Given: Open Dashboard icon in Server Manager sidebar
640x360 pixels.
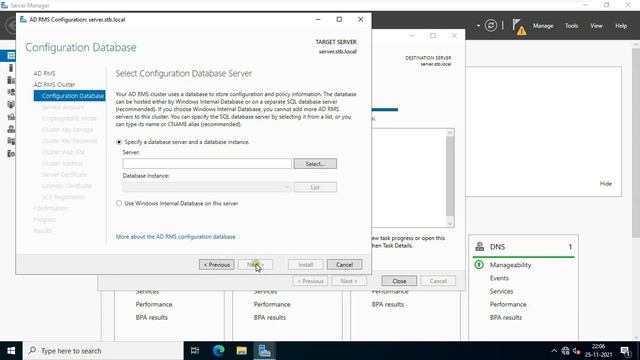Looking at the screenshot, I should click(11, 56).
